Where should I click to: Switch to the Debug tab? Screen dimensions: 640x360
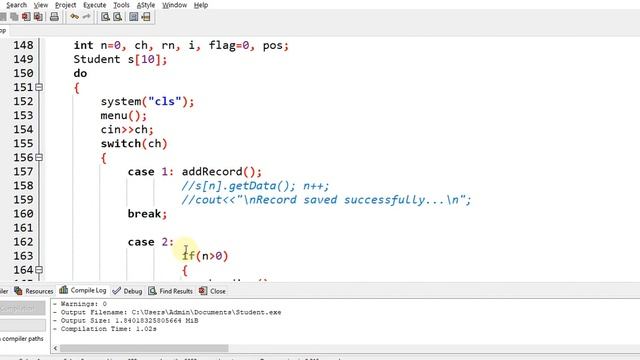click(127, 291)
